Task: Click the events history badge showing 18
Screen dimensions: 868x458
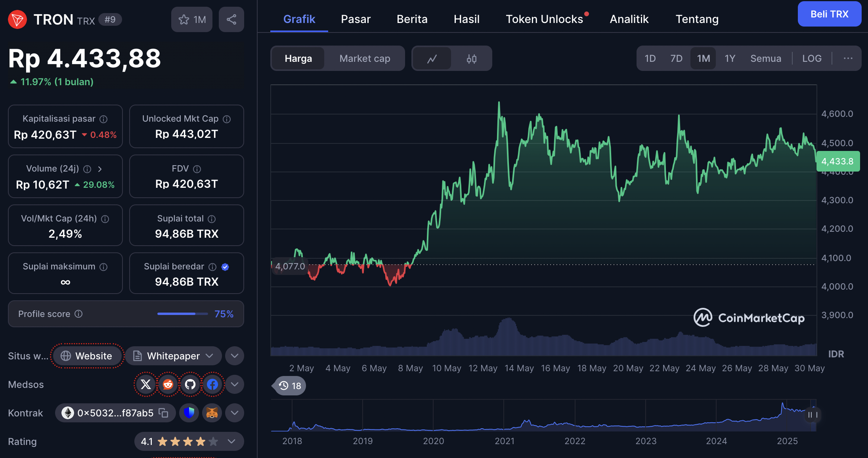Action: [x=290, y=386]
